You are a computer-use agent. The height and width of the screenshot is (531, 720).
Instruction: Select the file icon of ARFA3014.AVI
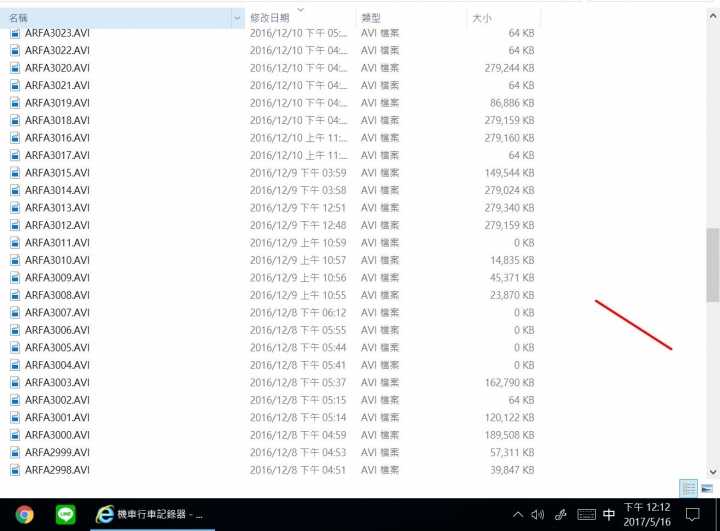(15, 190)
